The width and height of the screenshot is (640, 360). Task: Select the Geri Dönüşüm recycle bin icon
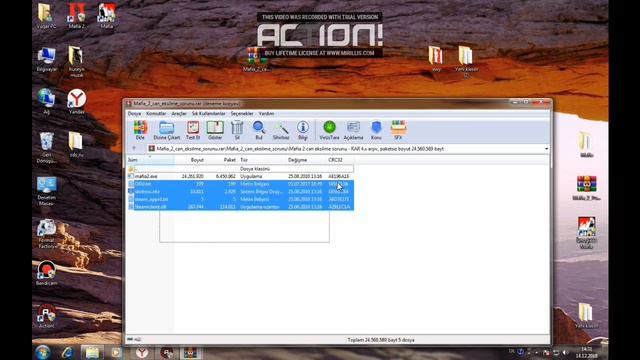coord(47,147)
